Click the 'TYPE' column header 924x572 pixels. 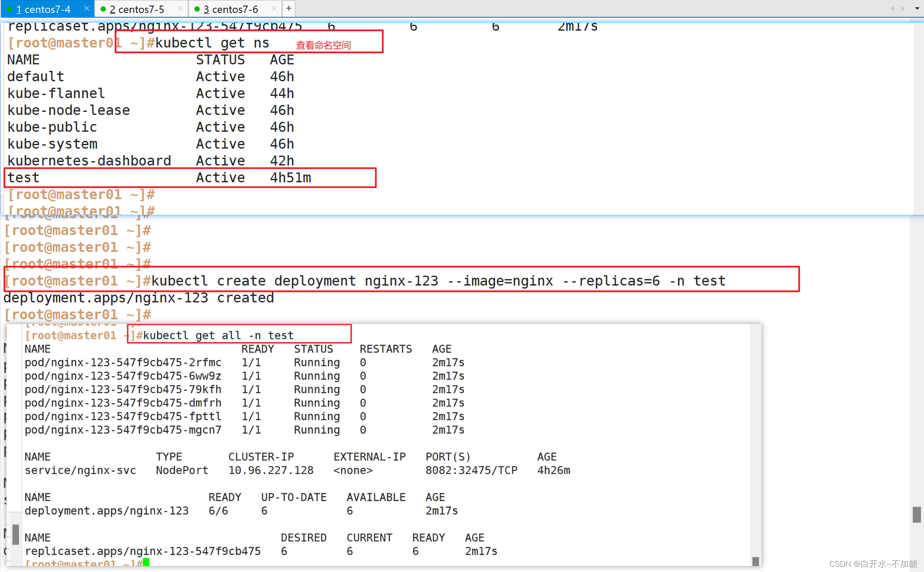169,457
